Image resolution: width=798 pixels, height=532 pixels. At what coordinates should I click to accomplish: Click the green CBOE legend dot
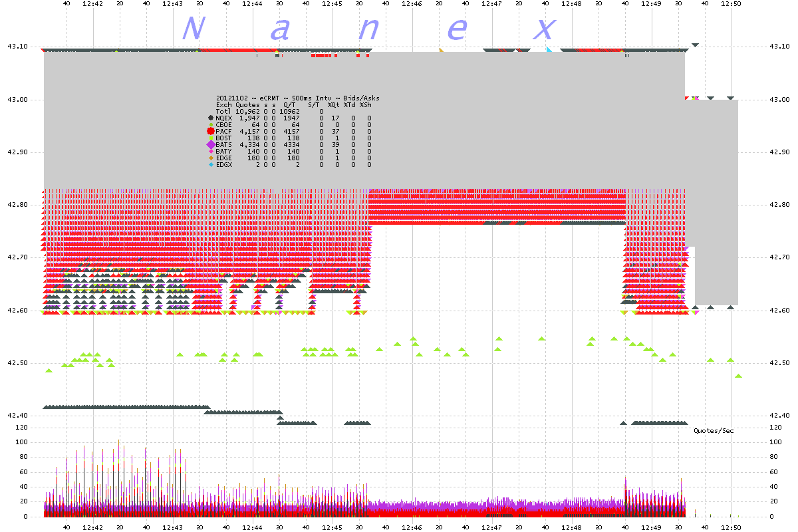pyautogui.click(x=211, y=124)
